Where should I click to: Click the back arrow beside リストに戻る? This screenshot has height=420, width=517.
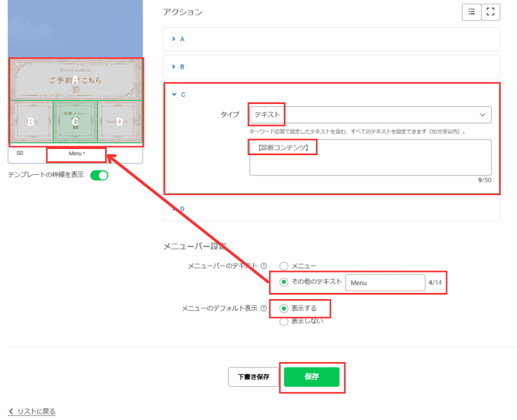[x=11, y=412]
